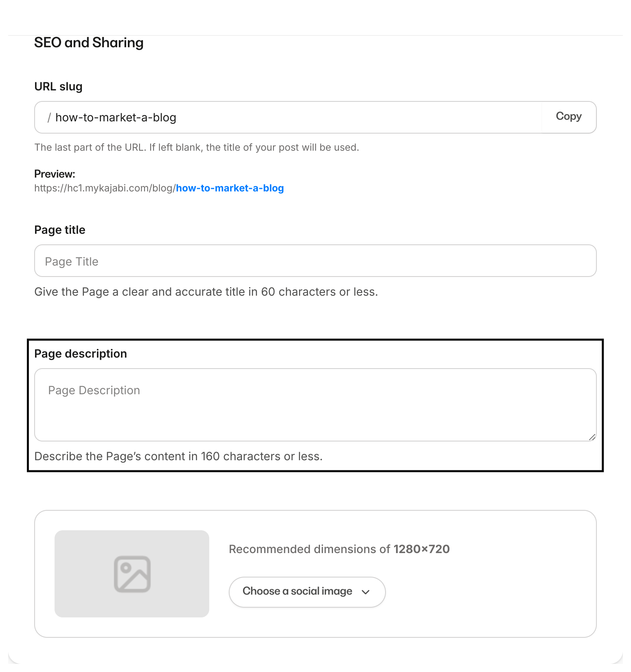
Task: Click the Page description label
Action: (x=81, y=354)
